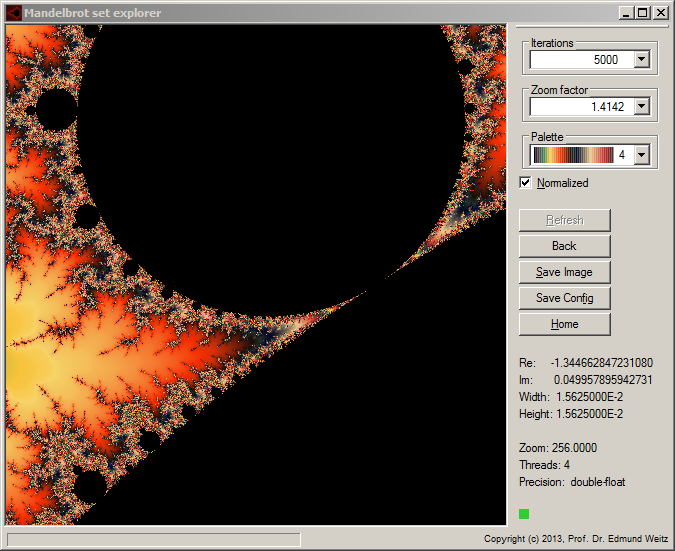Viewport: 675px width, 551px height.
Task: Click the Save Config button
Action: coord(564,298)
